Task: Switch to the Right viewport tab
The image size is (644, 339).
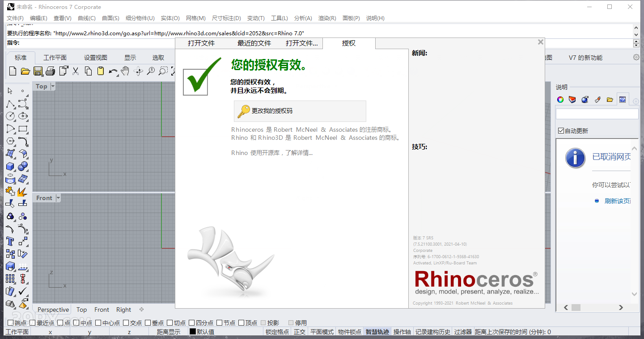Action: point(123,310)
